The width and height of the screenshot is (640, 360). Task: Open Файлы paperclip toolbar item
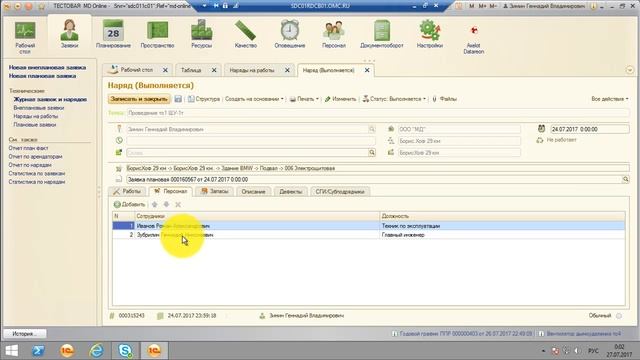(444, 99)
